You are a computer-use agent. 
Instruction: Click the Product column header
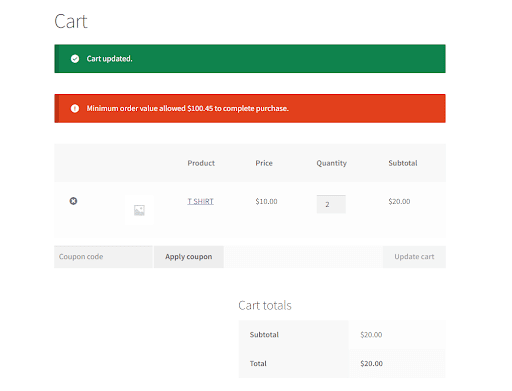(201, 163)
